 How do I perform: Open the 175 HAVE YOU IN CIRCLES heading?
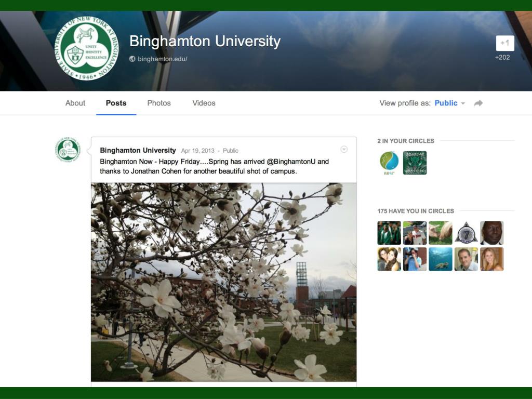point(416,211)
